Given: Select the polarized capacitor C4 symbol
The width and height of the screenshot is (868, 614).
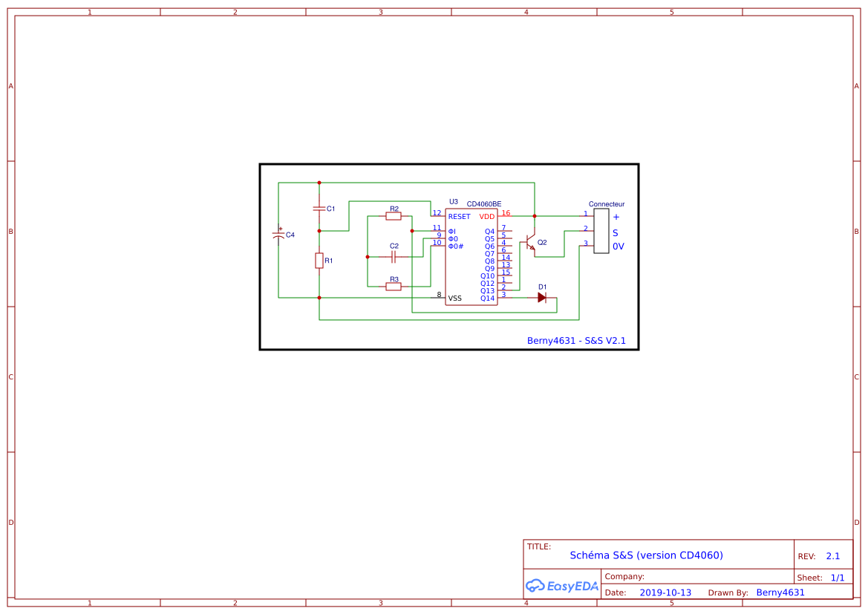Looking at the screenshot, I should (278, 235).
